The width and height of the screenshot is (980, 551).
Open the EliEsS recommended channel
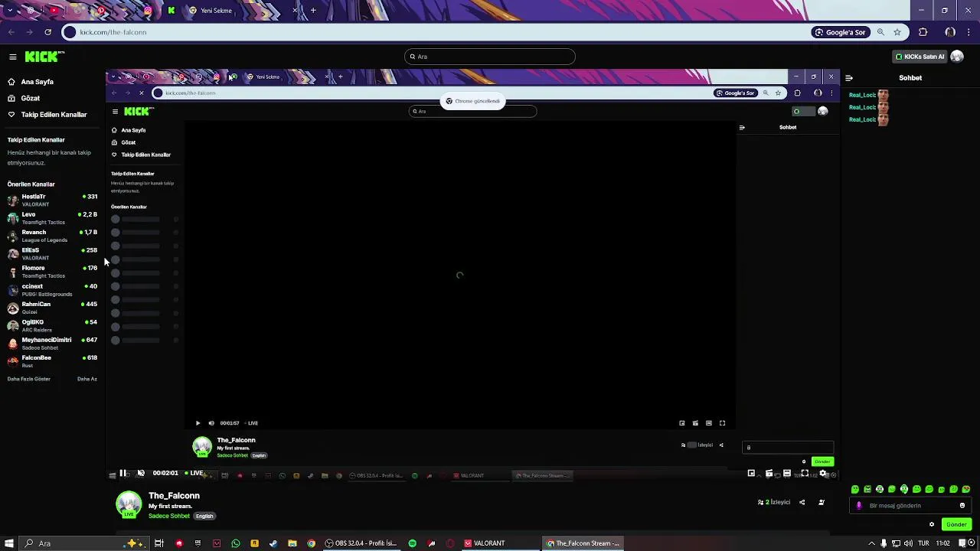click(52, 253)
